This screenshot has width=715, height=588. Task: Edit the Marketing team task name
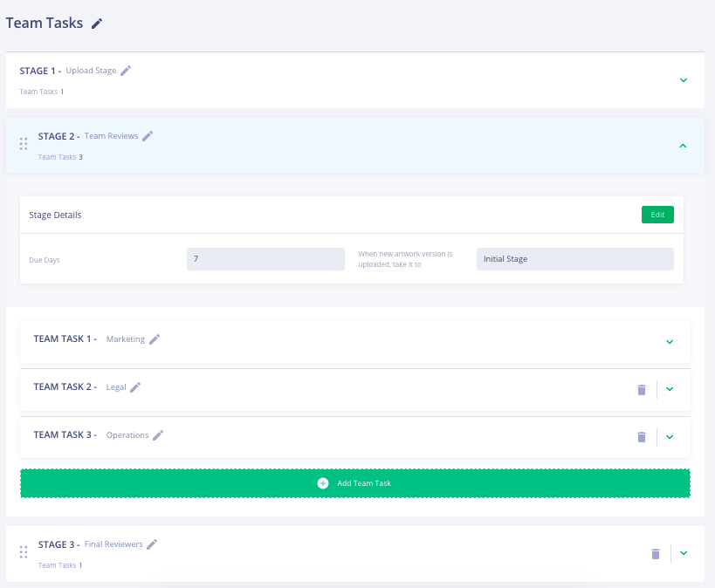click(155, 339)
